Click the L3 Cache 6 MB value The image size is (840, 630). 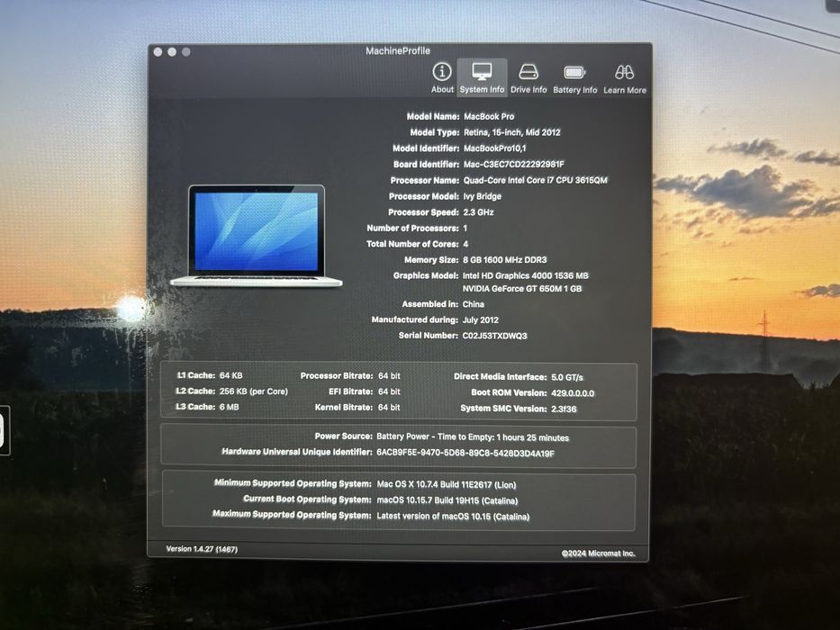[x=230, y=407]
